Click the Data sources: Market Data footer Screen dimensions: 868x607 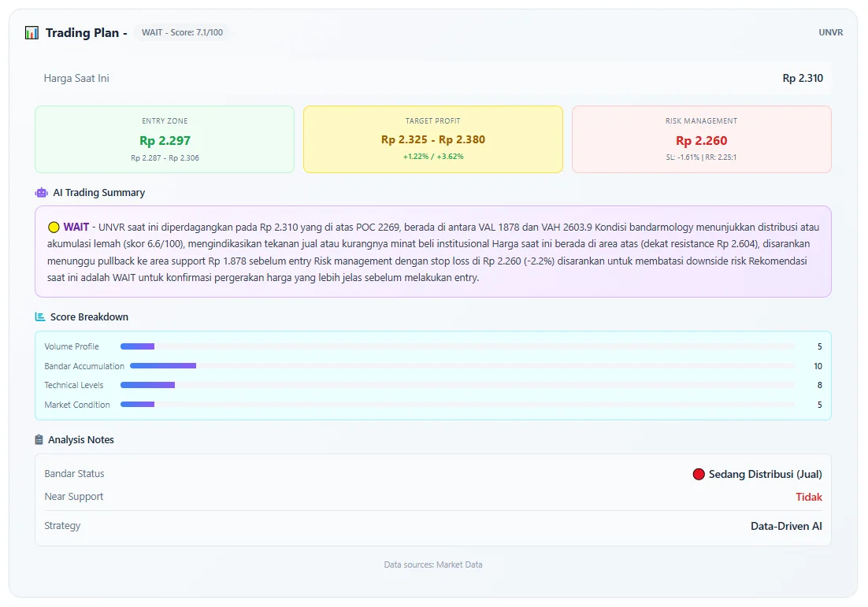tap(433, 564)
